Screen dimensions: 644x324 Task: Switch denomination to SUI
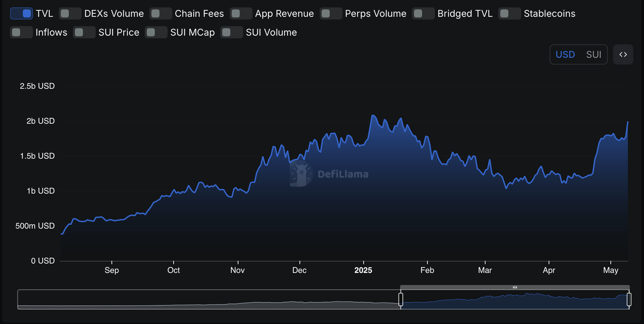(594, 54)
